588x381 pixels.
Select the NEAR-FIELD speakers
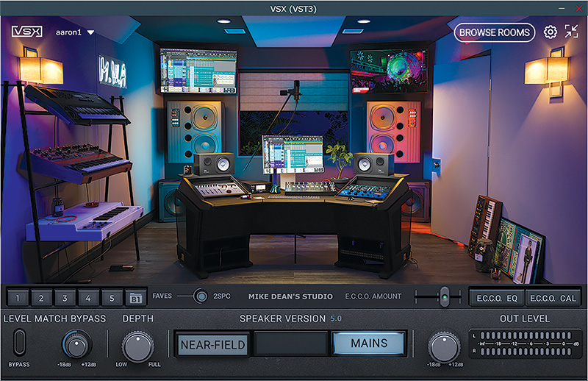[212, 344]
